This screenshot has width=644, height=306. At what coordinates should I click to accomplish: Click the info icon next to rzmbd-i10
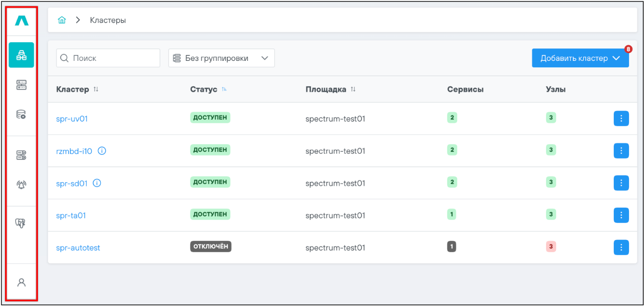[102, 151]
